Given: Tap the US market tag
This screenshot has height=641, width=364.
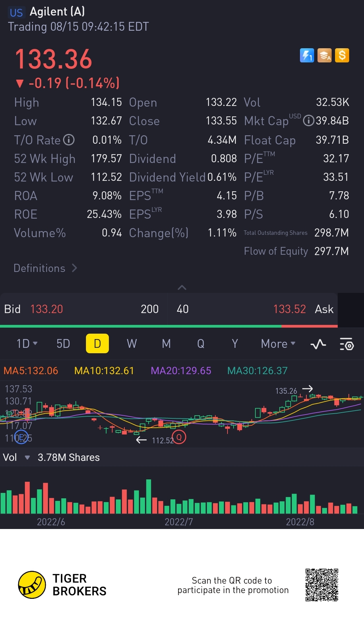Looking at the screenshot, I should pos(16,13).
